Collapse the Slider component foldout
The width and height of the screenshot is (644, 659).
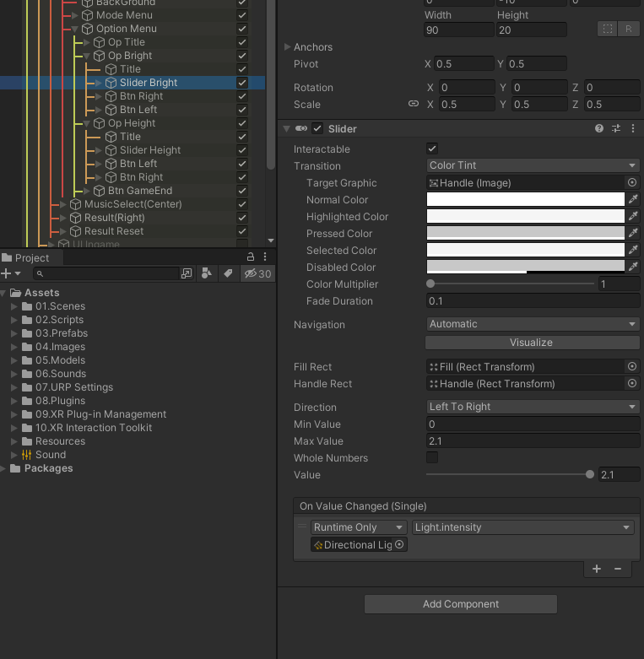(x=287, y=128)
